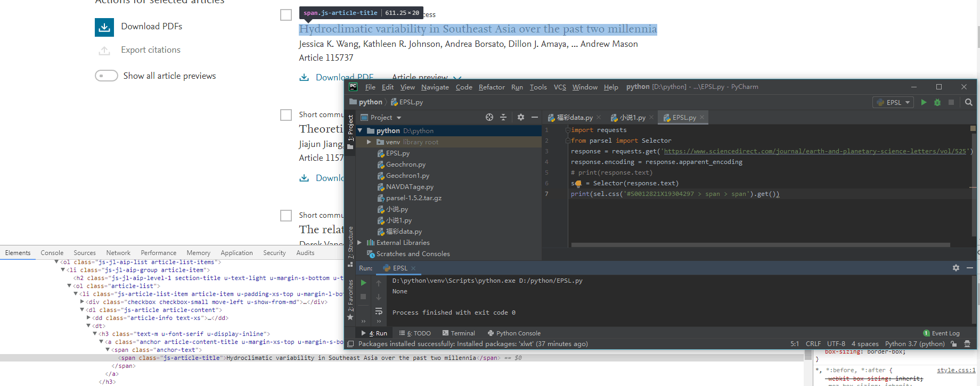Click Python 3.7 interpreter in status bar

coord(914,344)
